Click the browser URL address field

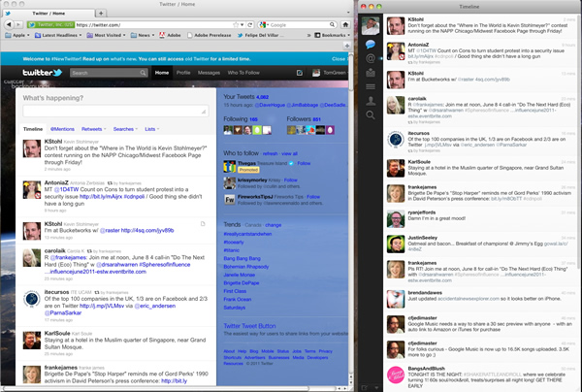point(153,25)
